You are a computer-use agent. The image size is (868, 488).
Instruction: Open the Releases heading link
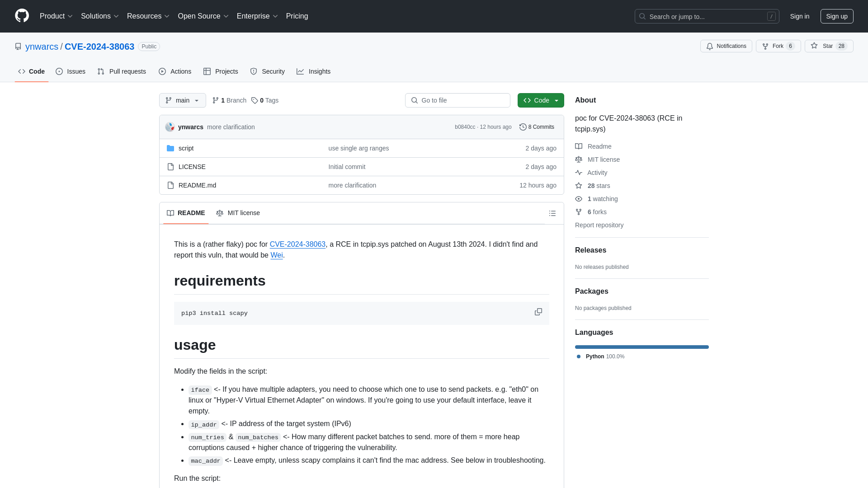pyautogui.click(x=590, y=250)
